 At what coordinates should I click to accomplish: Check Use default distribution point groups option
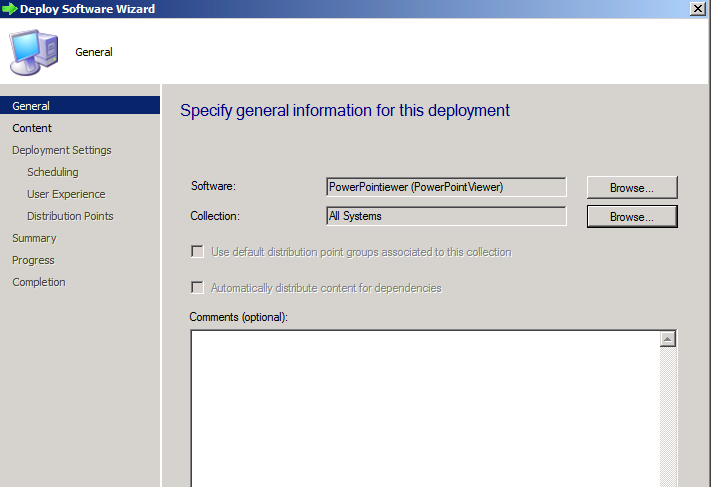[x=197, y=252]
